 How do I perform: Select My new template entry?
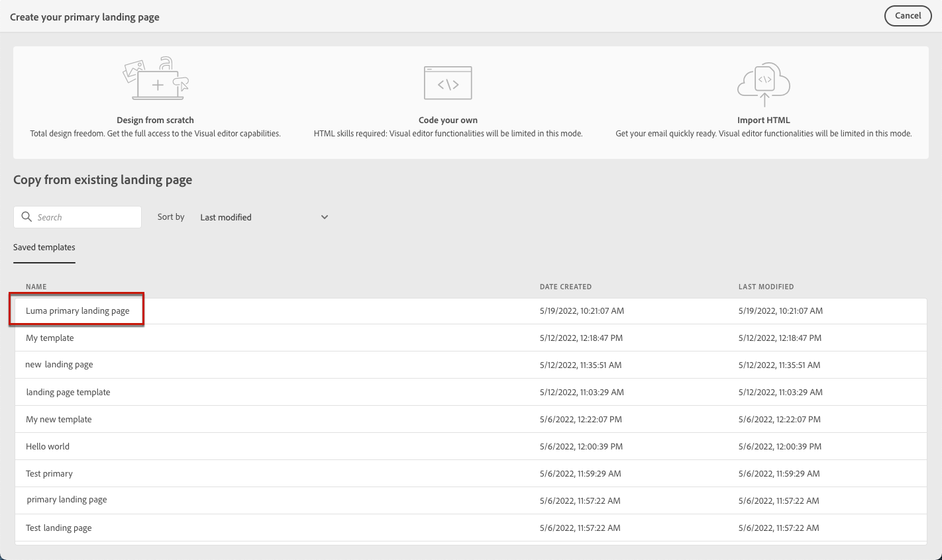59,420
